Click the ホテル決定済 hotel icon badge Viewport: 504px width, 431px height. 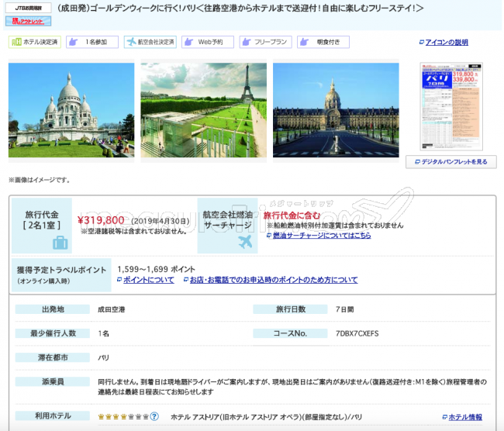35,42
